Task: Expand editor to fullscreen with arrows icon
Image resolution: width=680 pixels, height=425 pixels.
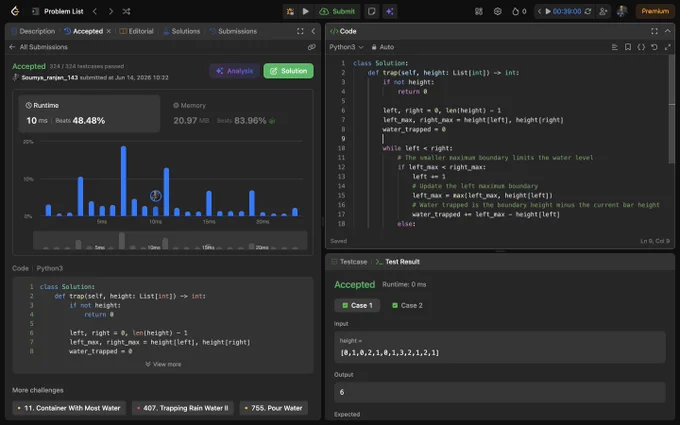Action: pyautogui.click(x=667, y=47)
